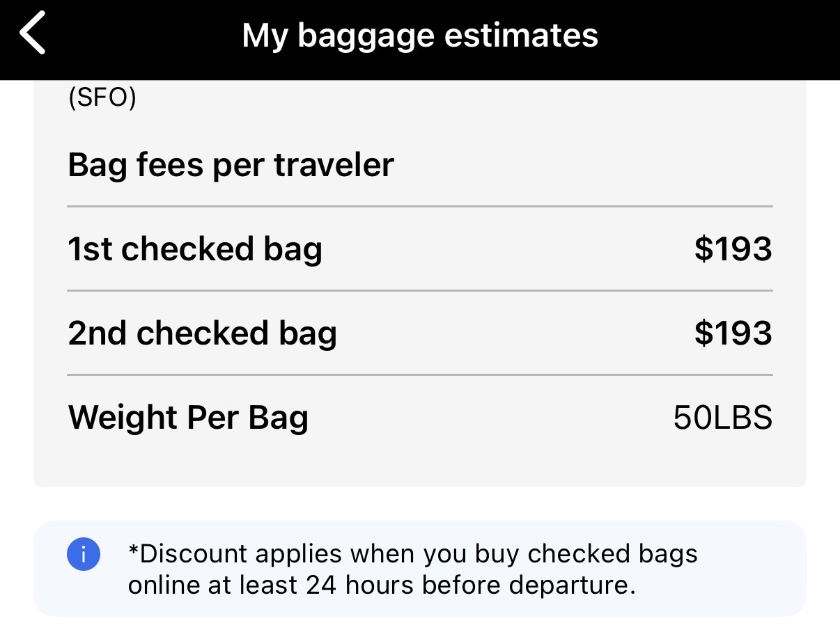The image size is (840, 639).
Task: Tap the 'Weight Per Bag' label
Action: click(x=188, y=417)
